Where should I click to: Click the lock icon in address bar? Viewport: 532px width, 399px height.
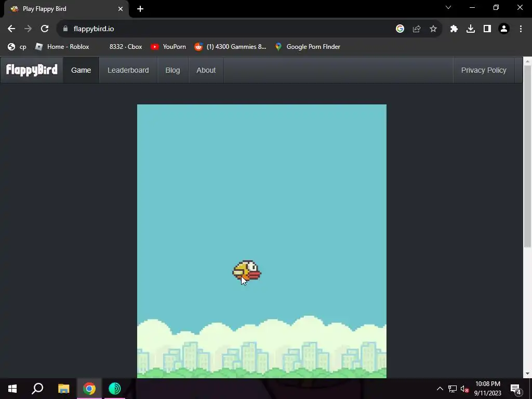coord(65,29)
